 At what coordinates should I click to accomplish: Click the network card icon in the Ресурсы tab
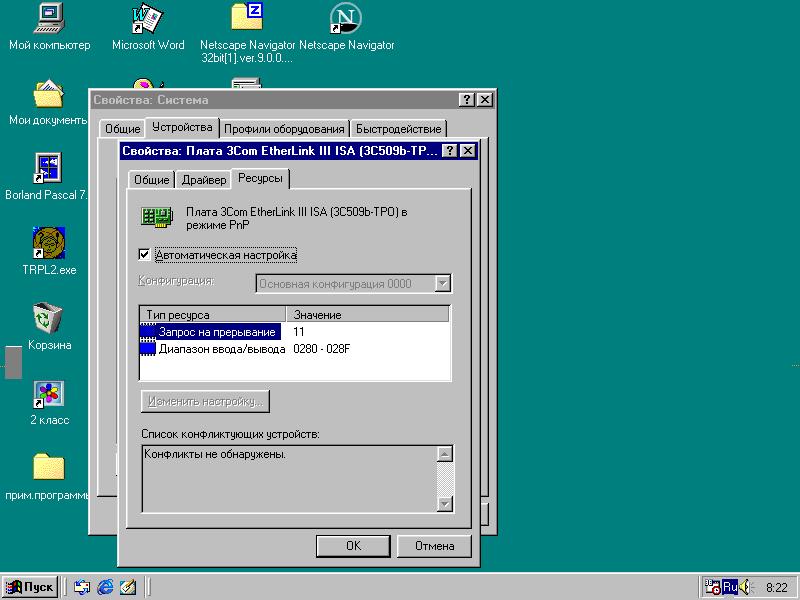coord(157,217)
